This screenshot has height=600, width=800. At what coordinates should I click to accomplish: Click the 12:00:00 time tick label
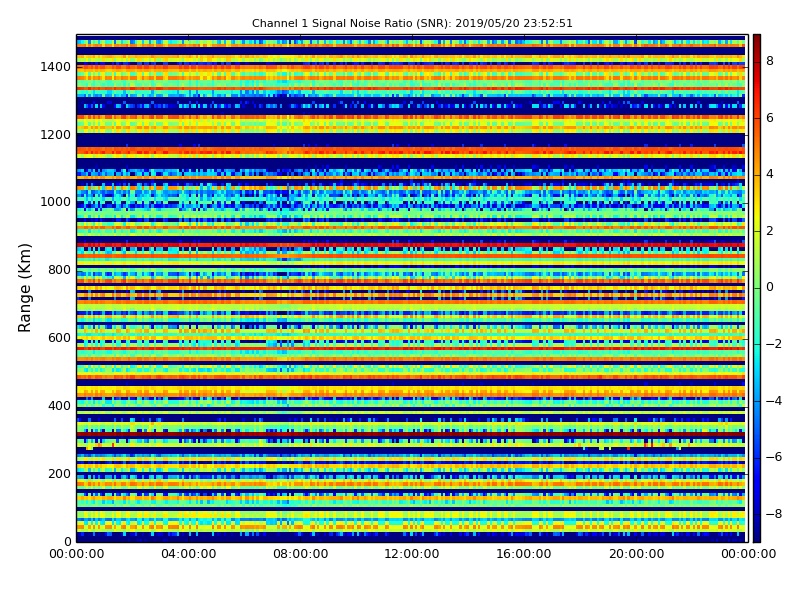tap(412, 554)
